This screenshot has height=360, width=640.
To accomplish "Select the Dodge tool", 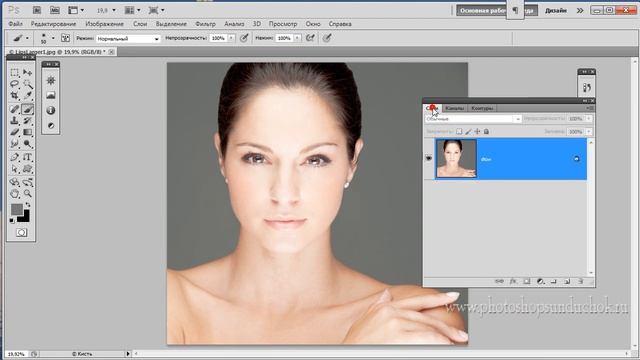I will (x=27, y=144).
